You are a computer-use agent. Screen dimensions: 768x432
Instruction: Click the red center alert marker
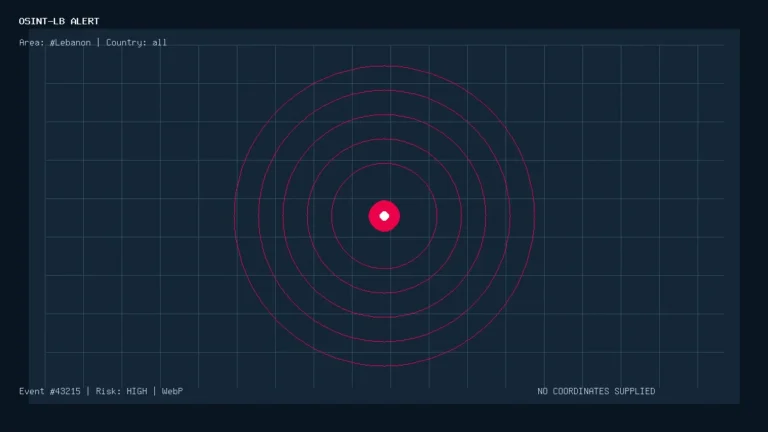tap(384, 216)
